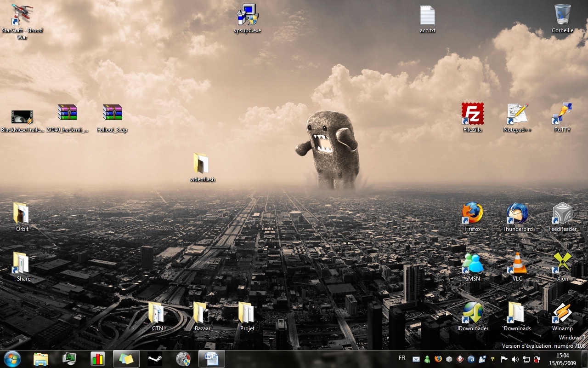588x368 pixels.
Task: Launch aMSN messenger
Action: pyautogui.click(x=472, y=267)
